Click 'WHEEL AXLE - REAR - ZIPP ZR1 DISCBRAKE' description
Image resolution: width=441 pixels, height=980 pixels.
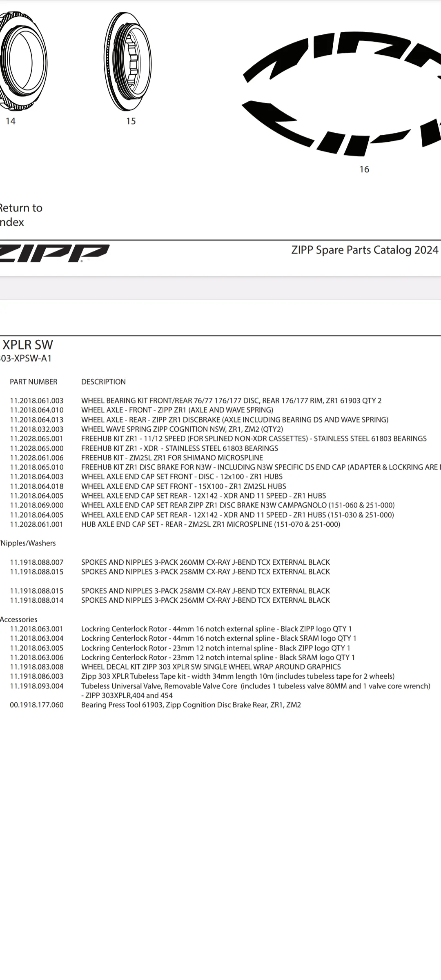coord(235,420)
